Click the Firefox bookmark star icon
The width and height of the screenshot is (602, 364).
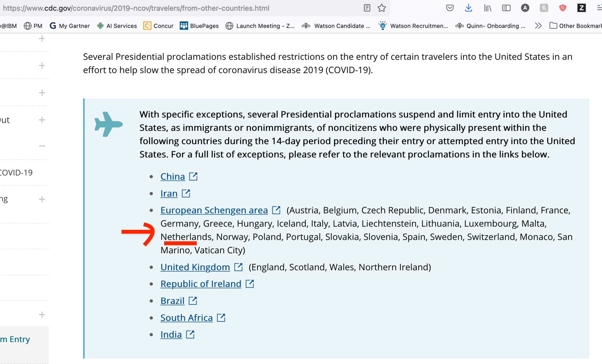click(381, 7)
